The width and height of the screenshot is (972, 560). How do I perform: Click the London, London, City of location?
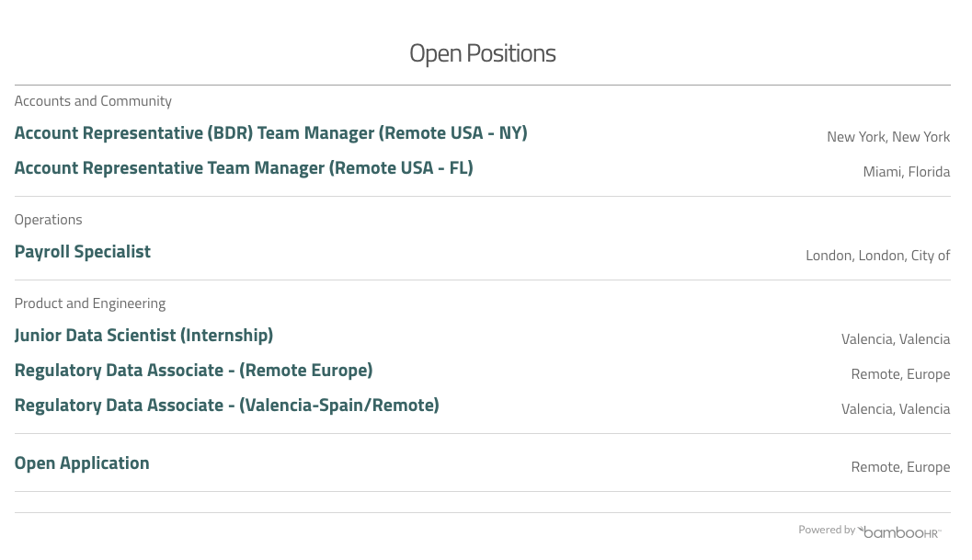(x=877, y=256)
